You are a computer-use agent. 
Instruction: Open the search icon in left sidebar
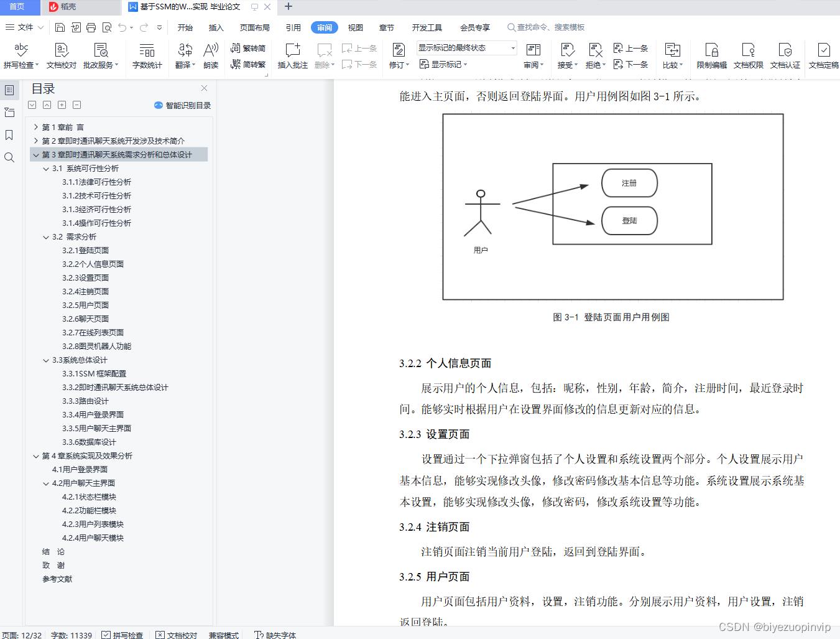9,157
